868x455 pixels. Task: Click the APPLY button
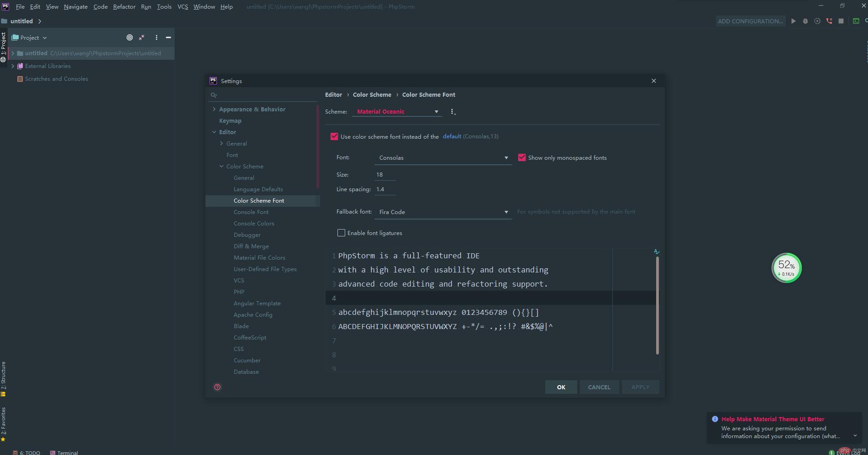[640, 387]
